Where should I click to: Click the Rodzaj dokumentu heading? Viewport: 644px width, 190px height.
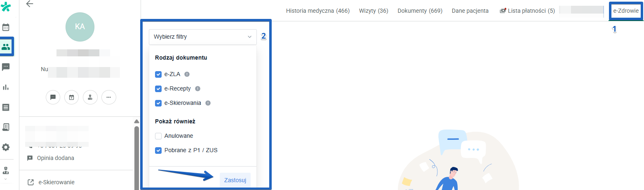coord(181,58)
